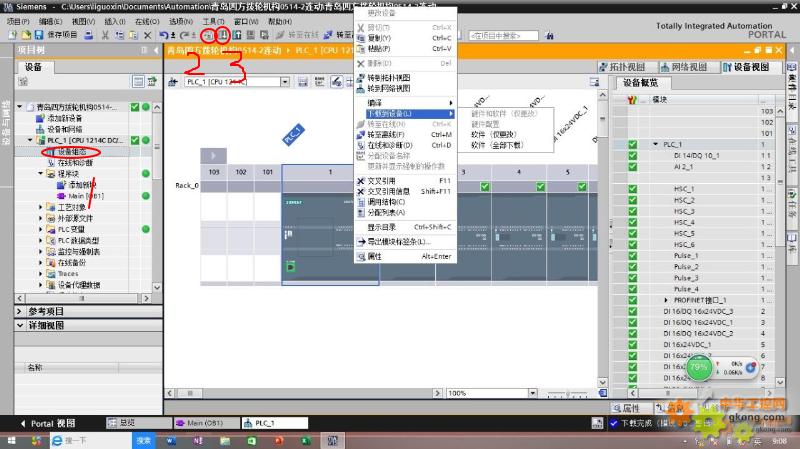Click the undo arrow icon
Viewport: 800px width, 449px height.
(163, 35)
